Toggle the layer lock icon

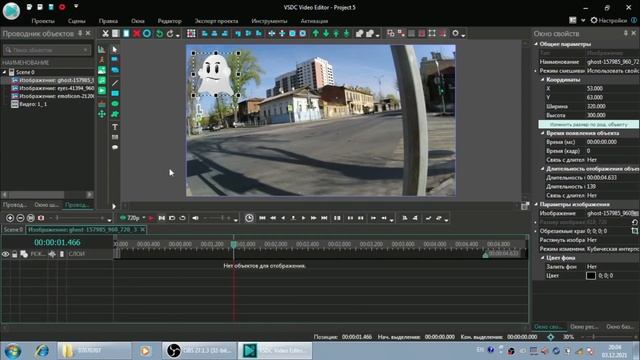[x=15, y=254]
